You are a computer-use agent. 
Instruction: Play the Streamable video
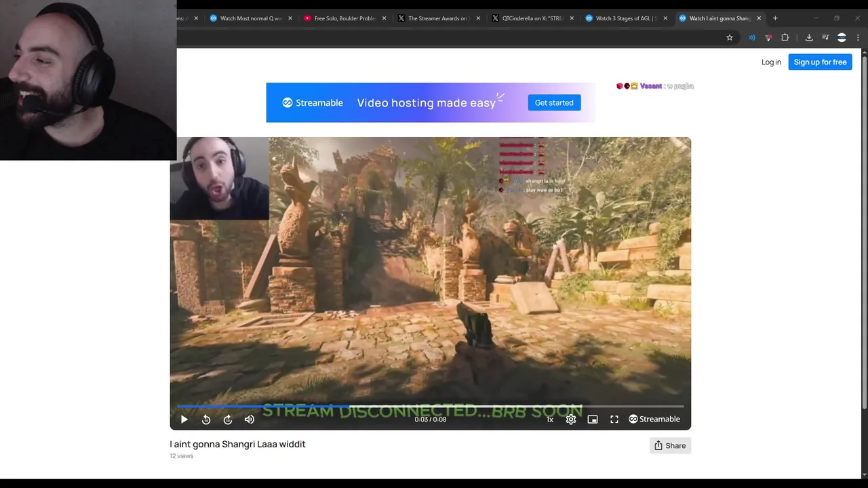coord(184,420)
